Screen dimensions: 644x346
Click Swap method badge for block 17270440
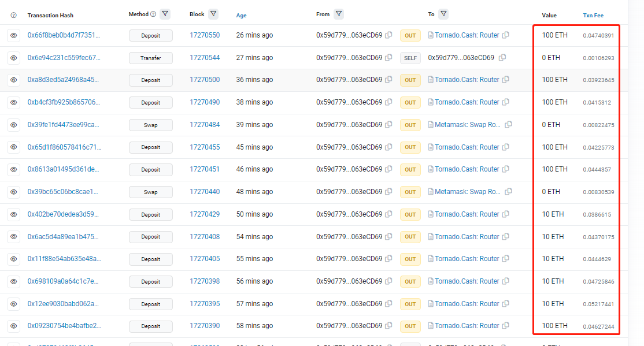click(x=150, y=192)
